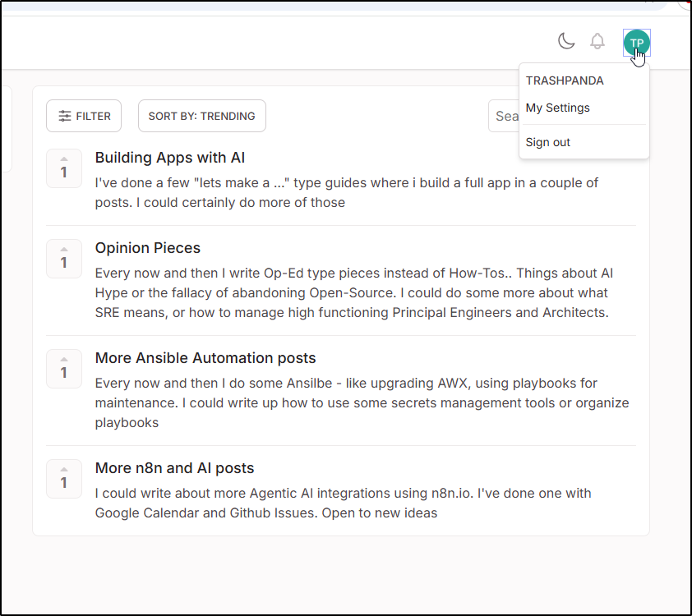The height and width of the screenshot is (616, 692).
Task: Upvote the Building Apps with AI post
Action: [64, 168]
